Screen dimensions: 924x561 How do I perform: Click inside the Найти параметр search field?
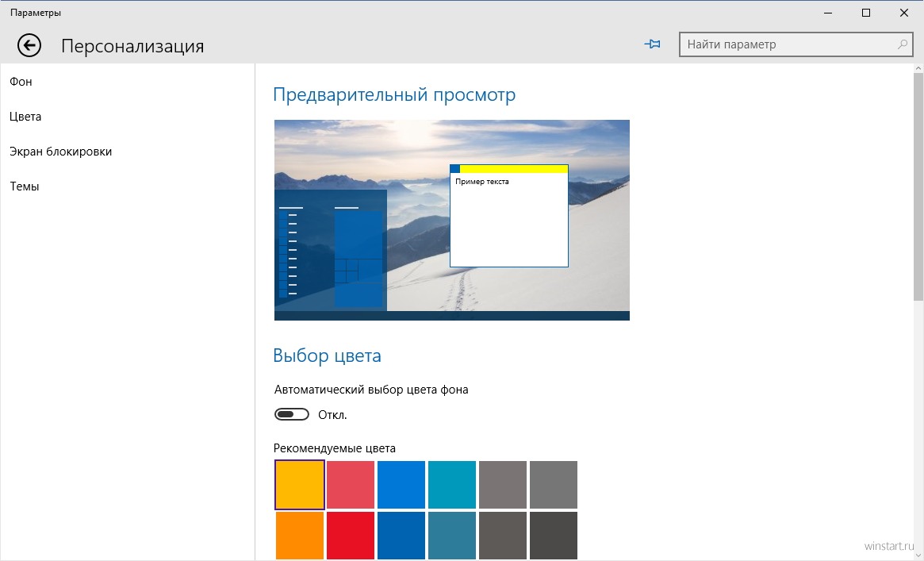pyautogui.click(x=785, y=45)
